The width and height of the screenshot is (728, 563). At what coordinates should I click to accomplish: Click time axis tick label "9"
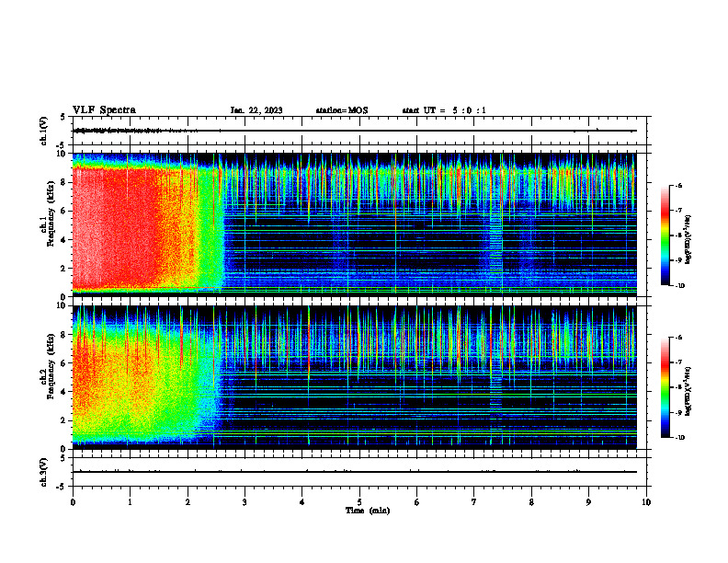point(588,502)
